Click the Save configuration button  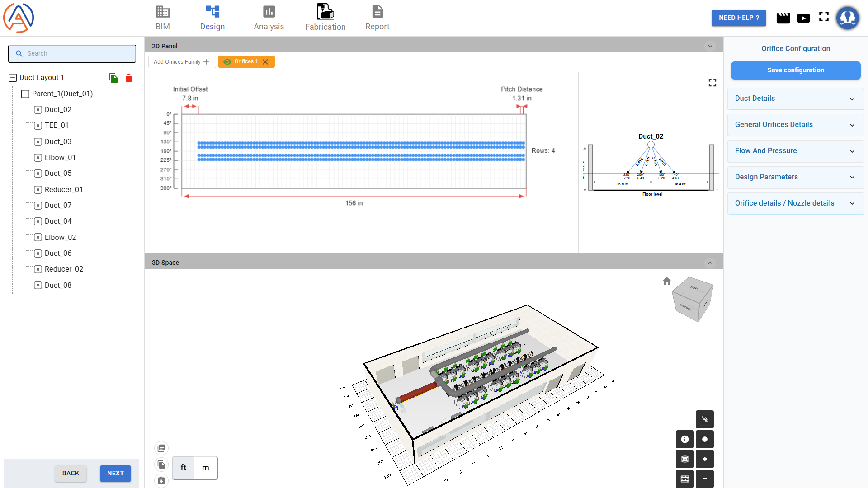click(795, 70)
